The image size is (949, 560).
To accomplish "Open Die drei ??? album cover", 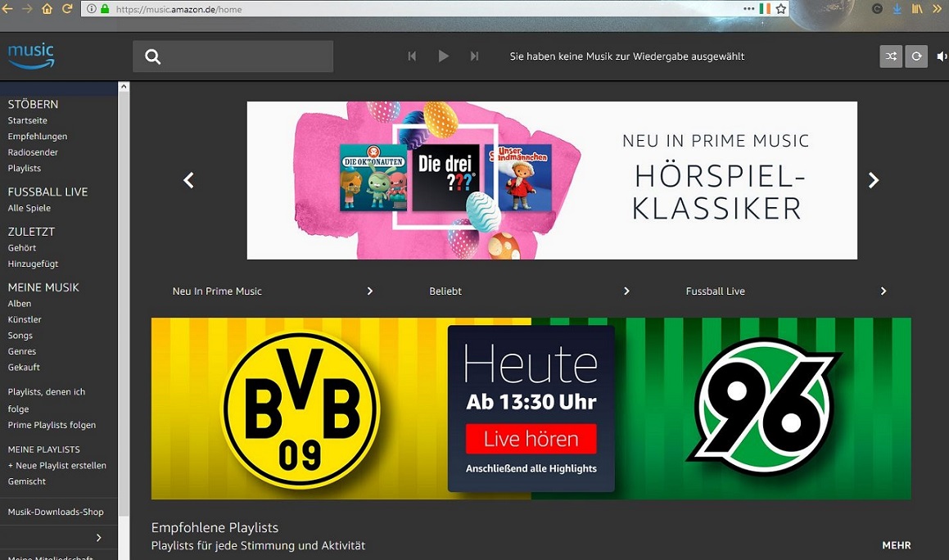I will point(445,177).
